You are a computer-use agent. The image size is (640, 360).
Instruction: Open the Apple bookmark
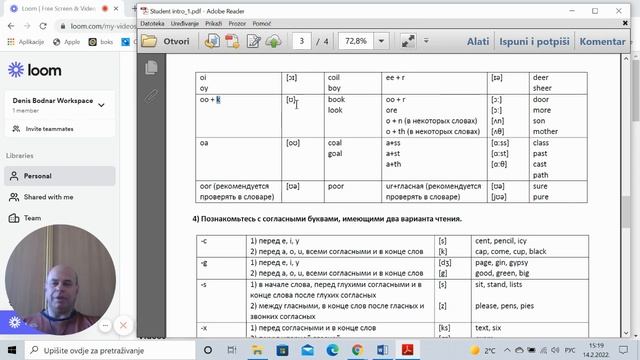click(x=67, y=42)
